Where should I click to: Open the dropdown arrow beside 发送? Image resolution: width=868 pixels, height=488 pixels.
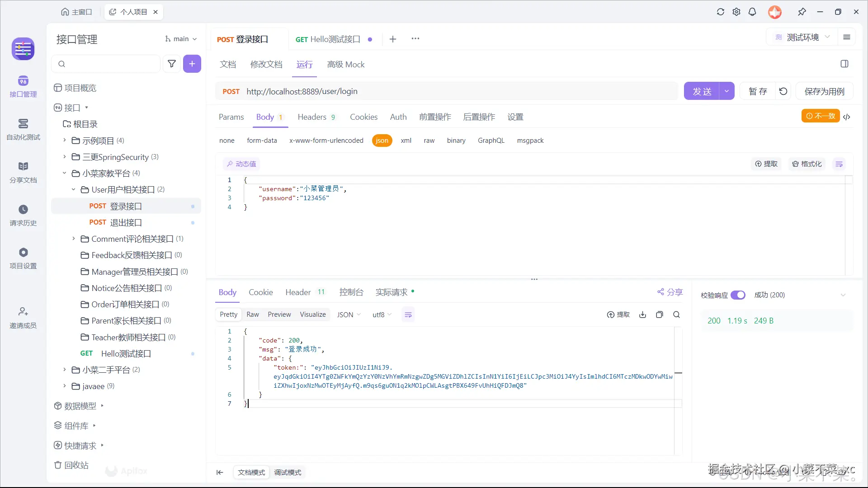coord(726,91)
